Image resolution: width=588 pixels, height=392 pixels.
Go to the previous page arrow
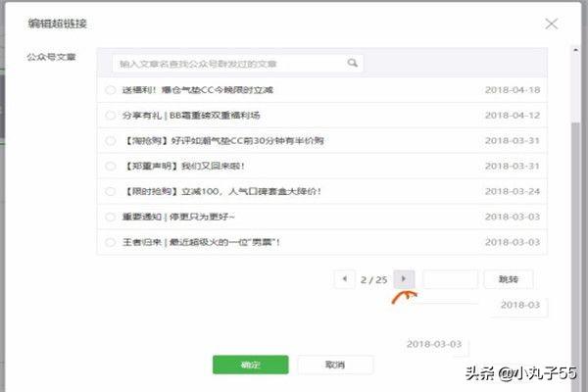click(x=344, y=279)
